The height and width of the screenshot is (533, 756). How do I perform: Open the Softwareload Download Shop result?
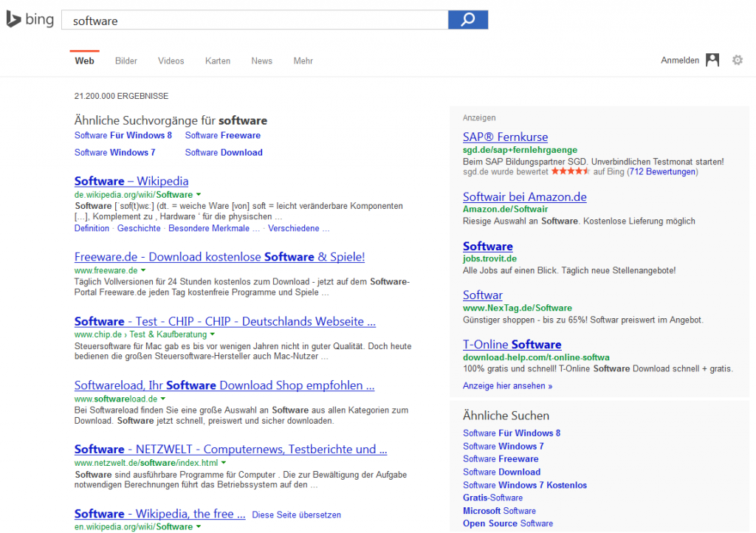(x=224, y=385)
